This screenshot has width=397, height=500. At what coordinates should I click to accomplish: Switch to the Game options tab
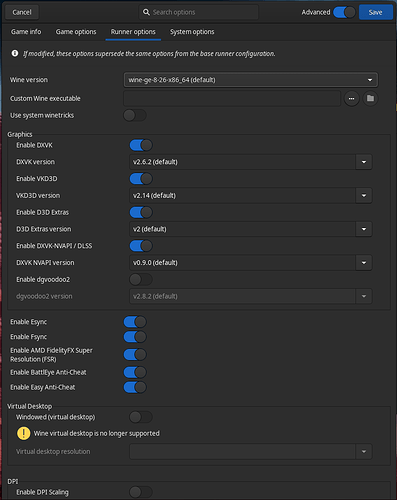tap(76, 32)
